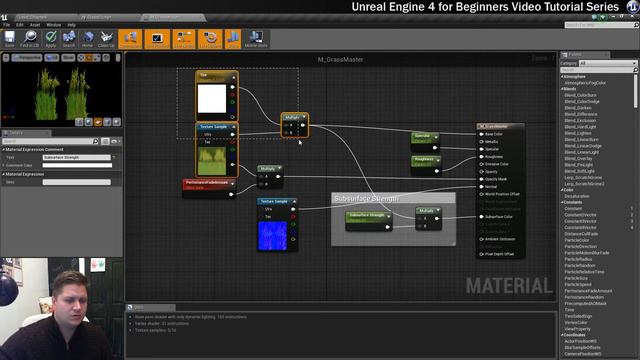Viewport: 640px width, 360px height.
Task: Toggle the Stats toolbar button
Action: pos(233,39)
